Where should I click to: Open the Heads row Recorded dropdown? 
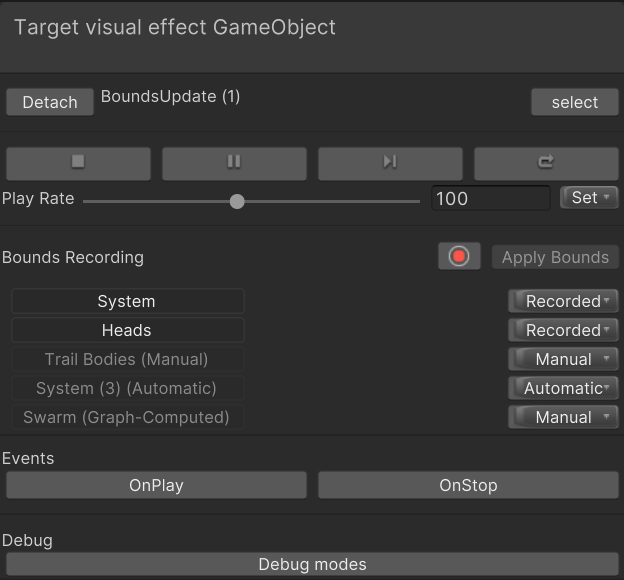(563, 330)
